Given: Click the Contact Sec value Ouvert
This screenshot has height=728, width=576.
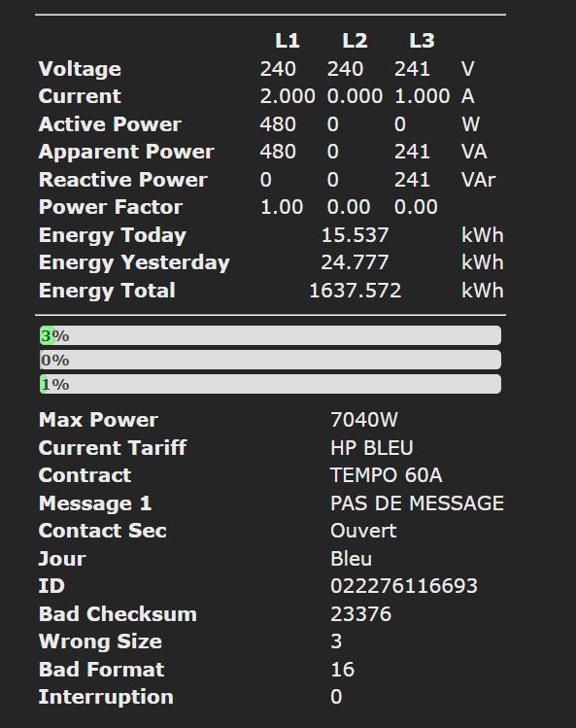Looking at the screenshot, I should [x=363, y=531].
